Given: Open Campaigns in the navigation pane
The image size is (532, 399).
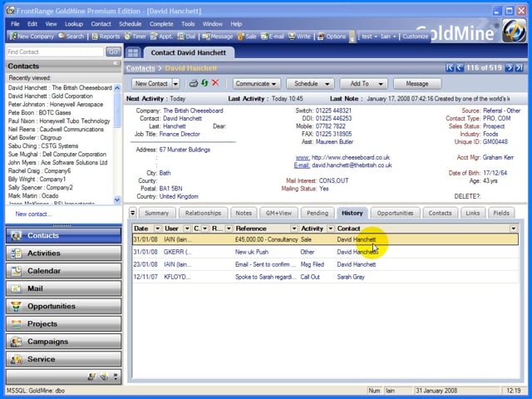Looking at the screenshot, I should pos(63,342).
